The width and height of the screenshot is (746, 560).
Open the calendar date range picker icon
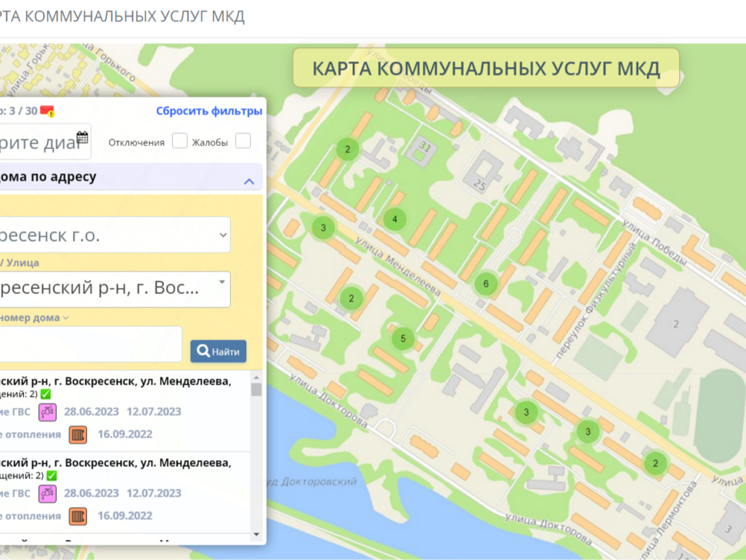tap(82, 138)
